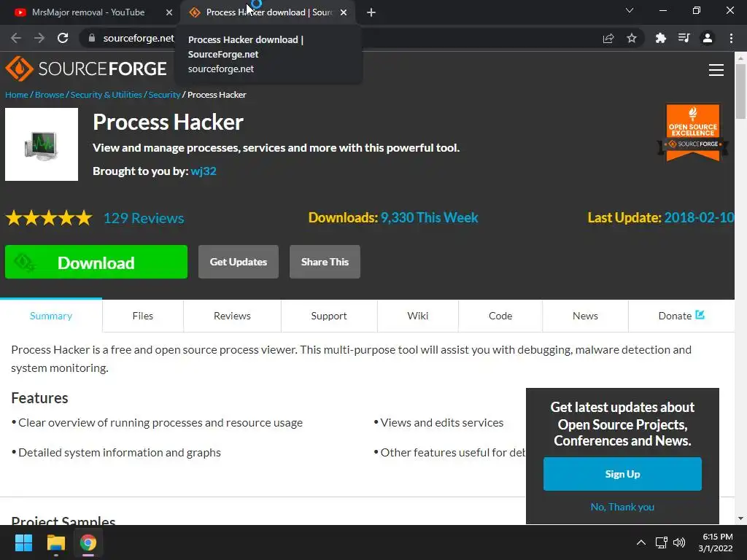Click the Process Hacker project icon

click(x=42, y=144)
